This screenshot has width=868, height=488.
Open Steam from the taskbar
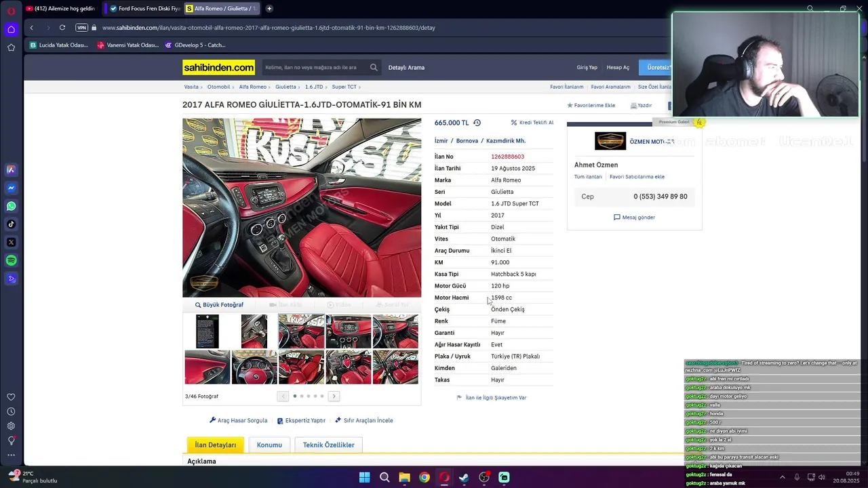point(464,477)
